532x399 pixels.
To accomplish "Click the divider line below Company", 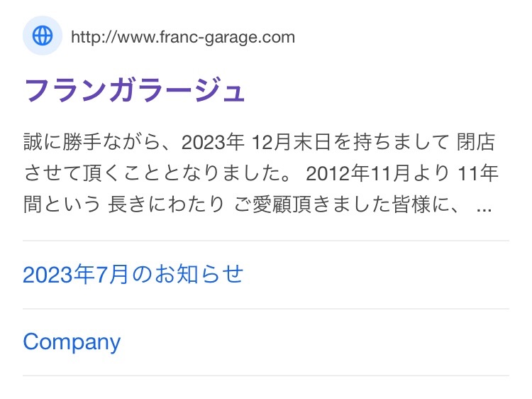I will tap(266, 376).
